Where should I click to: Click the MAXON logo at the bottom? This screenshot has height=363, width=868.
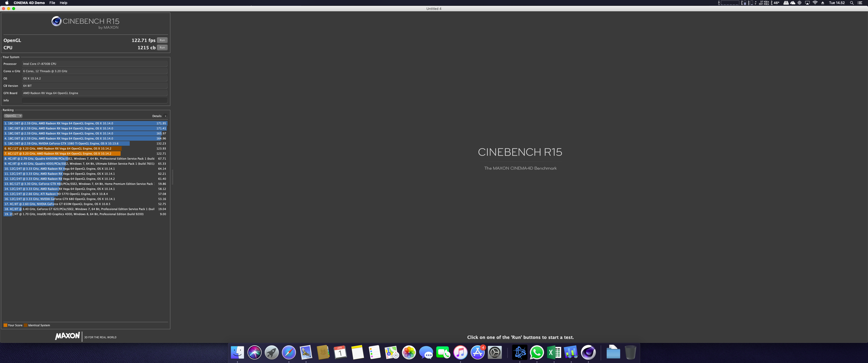click(x=67, y=336)
